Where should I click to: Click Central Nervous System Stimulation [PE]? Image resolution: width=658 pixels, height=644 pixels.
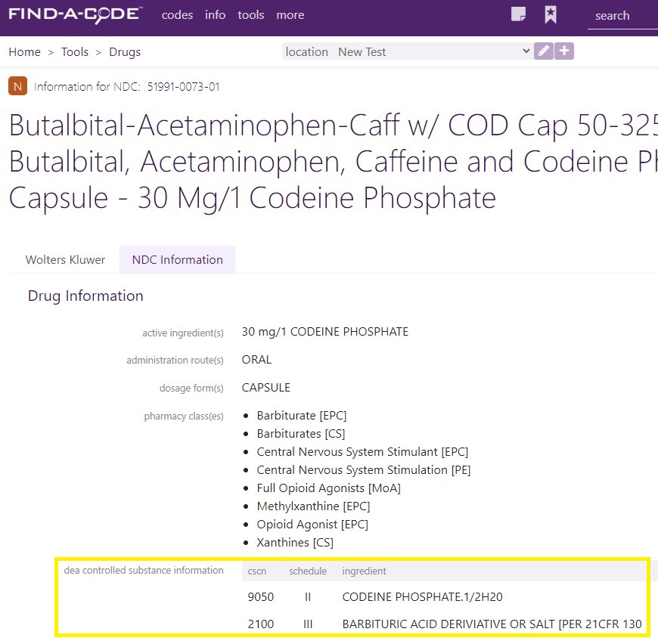tap(364, 470)
